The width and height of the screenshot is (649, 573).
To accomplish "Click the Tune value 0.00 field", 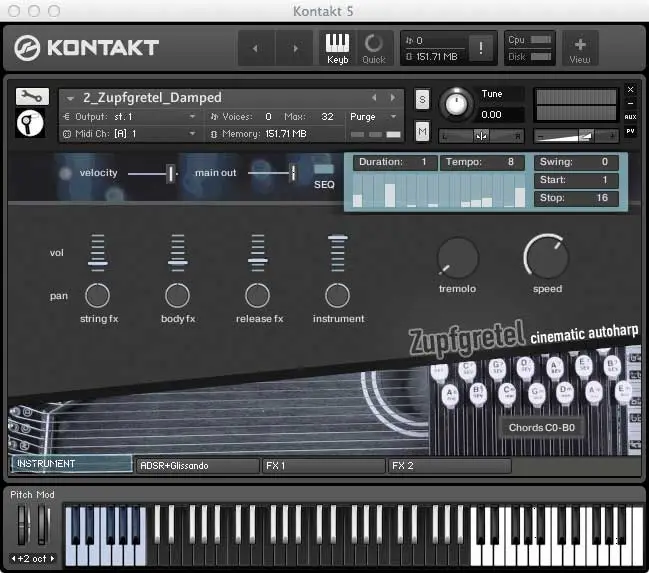I will point(501,114).
